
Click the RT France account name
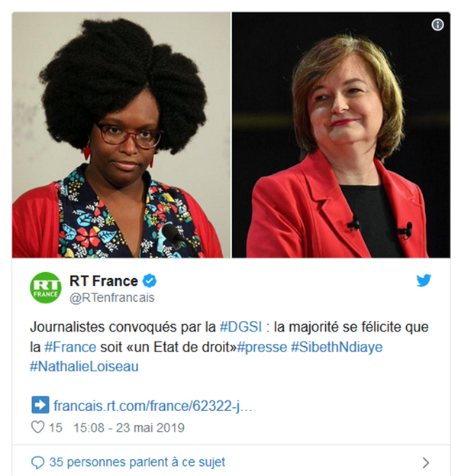pyautogui.click(x=104, y=281)
